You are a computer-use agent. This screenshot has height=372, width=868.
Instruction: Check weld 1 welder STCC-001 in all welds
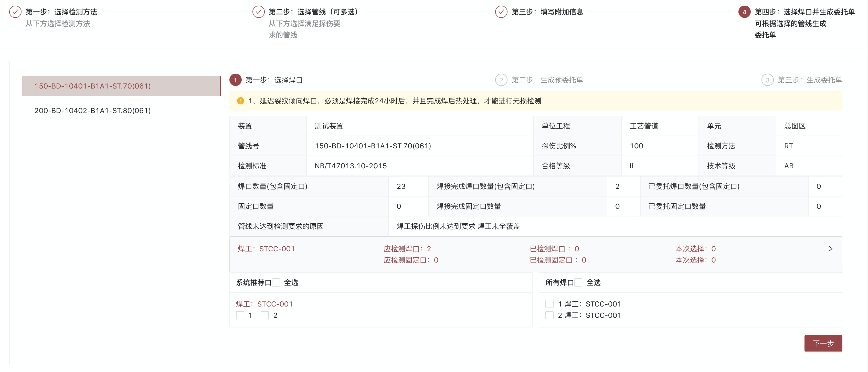549,304
